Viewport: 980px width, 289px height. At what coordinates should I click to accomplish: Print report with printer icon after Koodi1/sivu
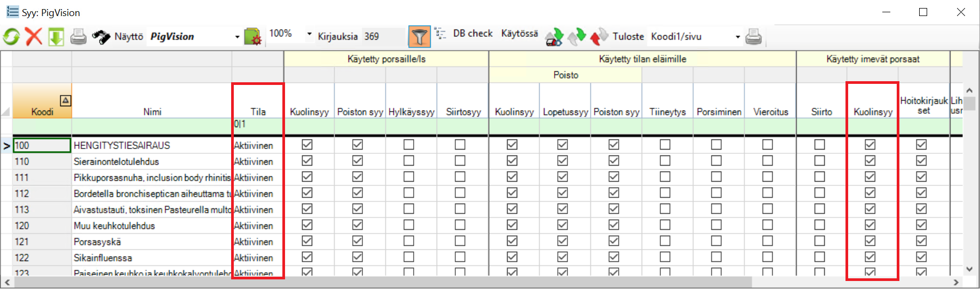click(754, 37)
